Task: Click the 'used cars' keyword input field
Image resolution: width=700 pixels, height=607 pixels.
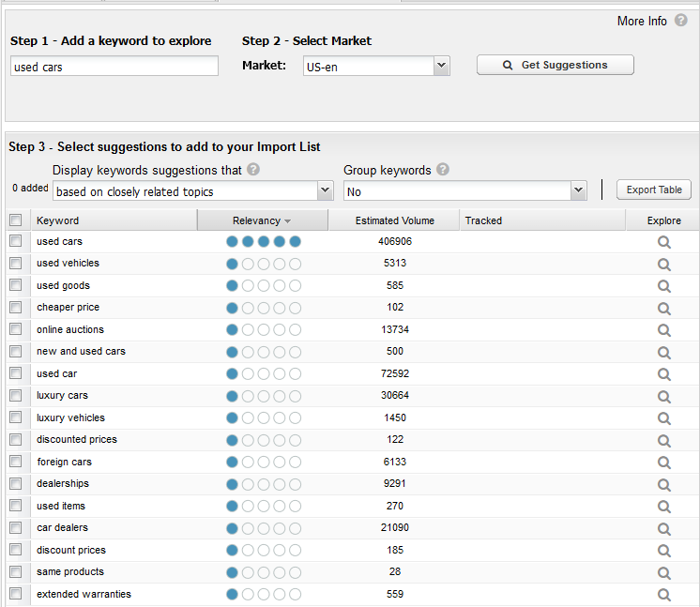Action: 114,66
